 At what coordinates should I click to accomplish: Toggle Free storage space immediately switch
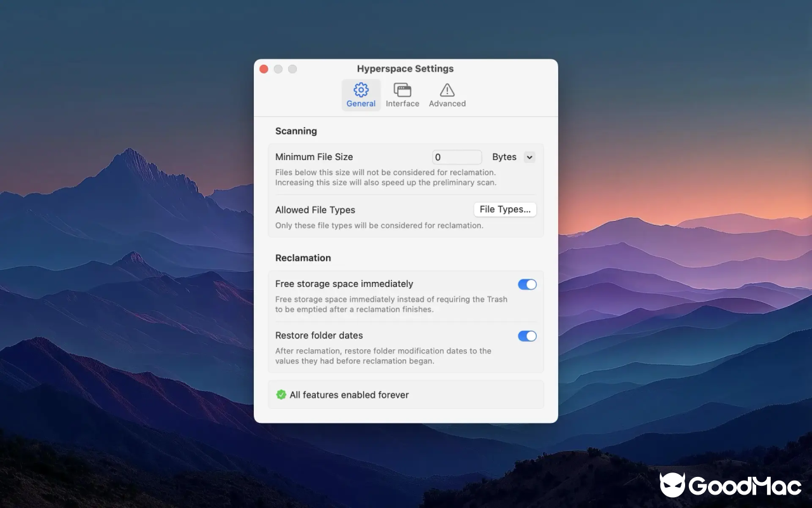pos(527,284)
